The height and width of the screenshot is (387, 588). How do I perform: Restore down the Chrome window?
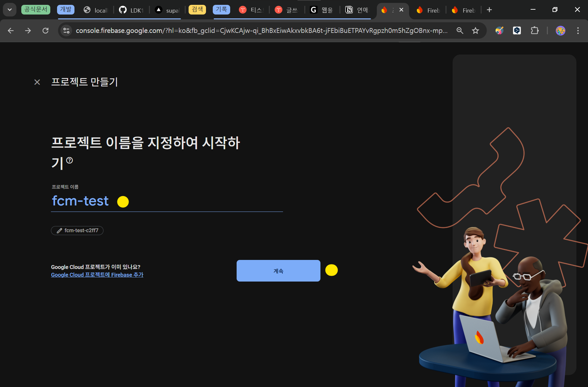(555, 10)
